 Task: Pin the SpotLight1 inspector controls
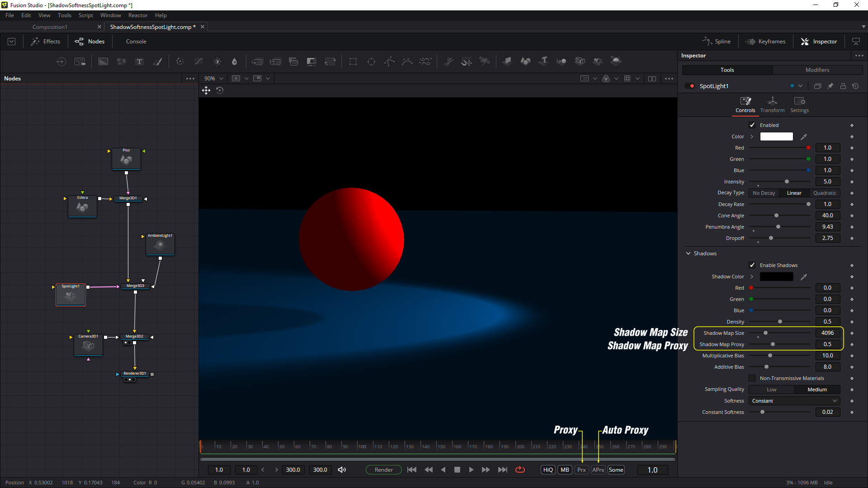(x=830, y=86)
